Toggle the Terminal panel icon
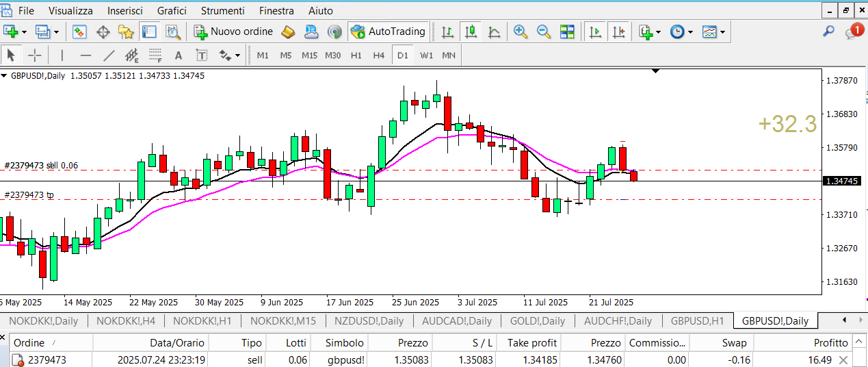This screenshot has height=367, width=868. [x=149, y=31]
